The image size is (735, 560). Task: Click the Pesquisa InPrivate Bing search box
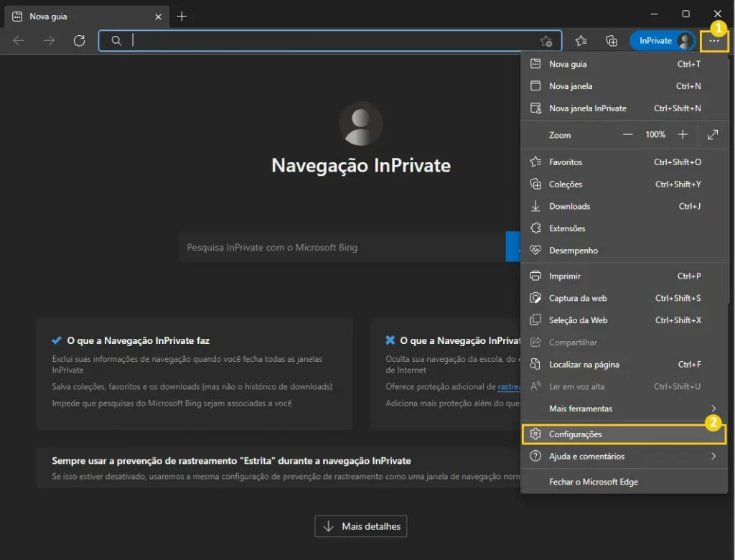342,247
